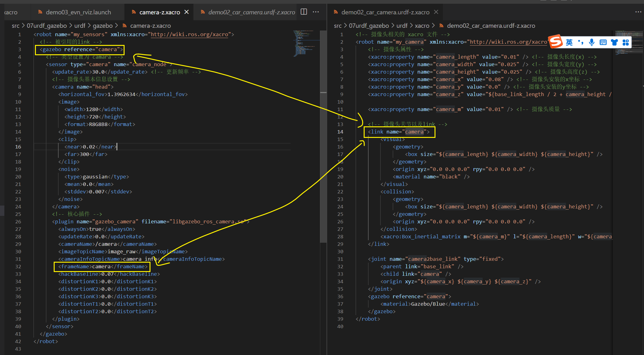Click '<joint name="camera2base_link"' line
Image resolution: width=644 pixels, height=355 pixels.
coord(436,259)
